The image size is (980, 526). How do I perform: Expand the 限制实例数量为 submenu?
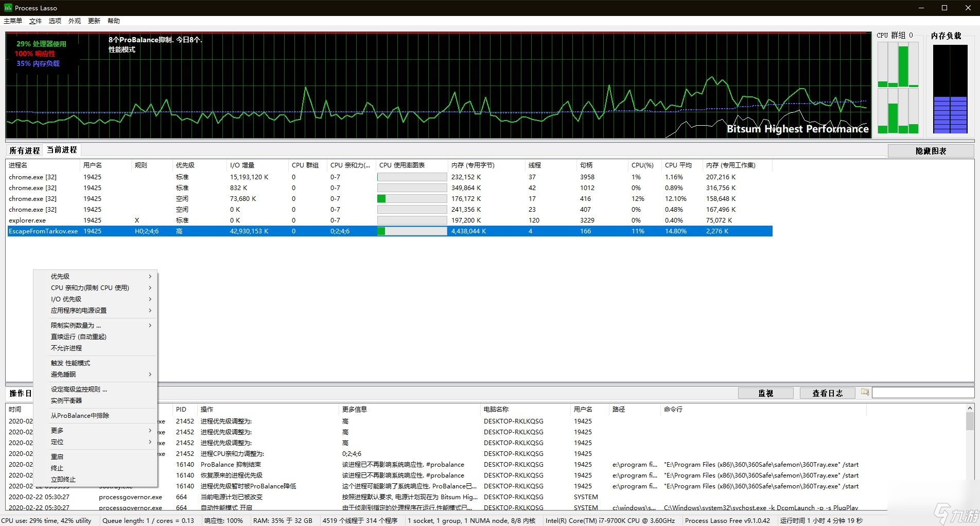[x=95, y=326]
